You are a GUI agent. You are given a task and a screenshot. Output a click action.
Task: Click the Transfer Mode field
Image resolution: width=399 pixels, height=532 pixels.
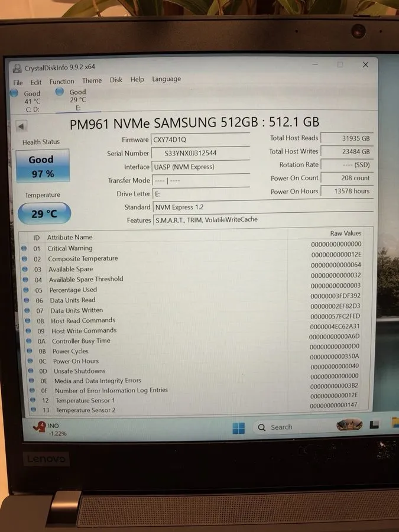pos(202,180)
